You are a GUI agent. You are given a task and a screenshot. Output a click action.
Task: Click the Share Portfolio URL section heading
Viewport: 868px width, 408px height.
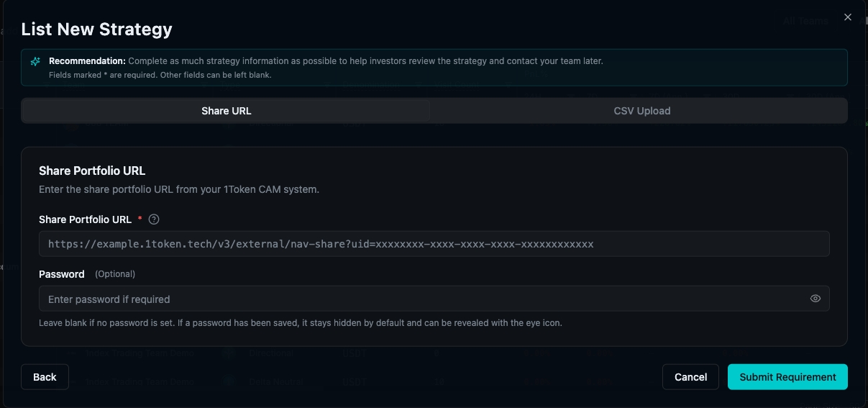pos(92,171)
